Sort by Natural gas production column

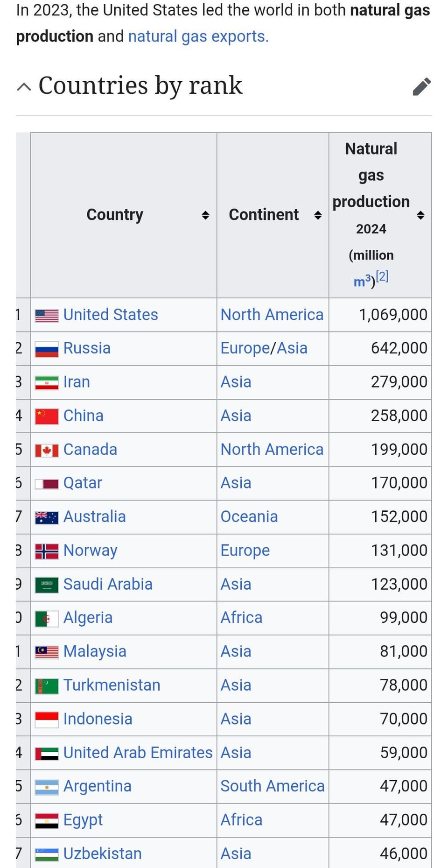(420, 215)
